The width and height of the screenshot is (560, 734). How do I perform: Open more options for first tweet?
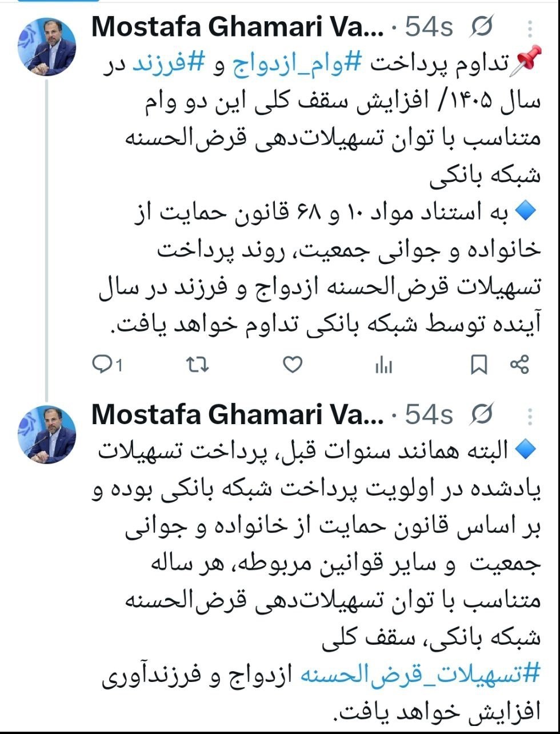pyautogui.click(x=531, y=29)
